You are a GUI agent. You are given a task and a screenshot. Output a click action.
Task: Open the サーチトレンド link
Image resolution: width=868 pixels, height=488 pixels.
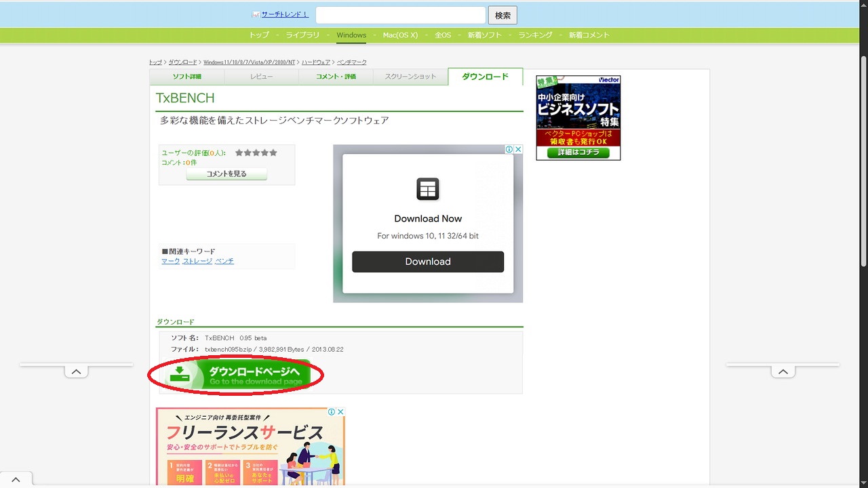[x=285, y=14]
